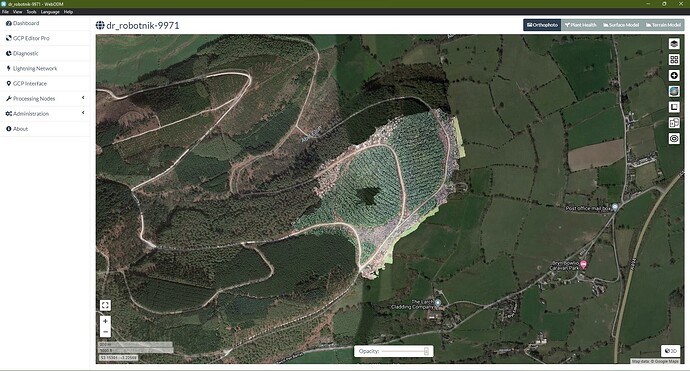Viewport: 690px width, 371px height.
Task: Switch to the Terrain Model tab
Action: [x=663, y=25]
